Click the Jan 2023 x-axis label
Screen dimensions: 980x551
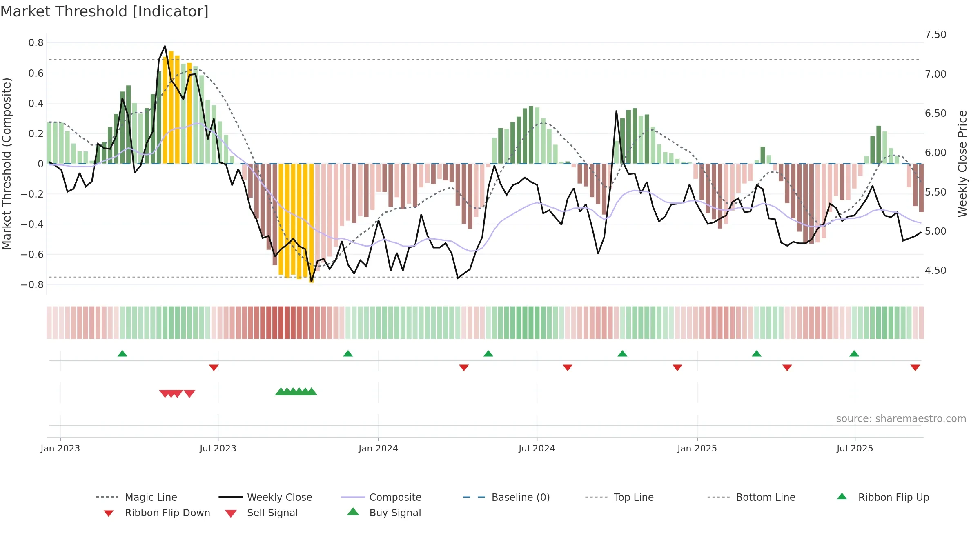tap(60, 448)
